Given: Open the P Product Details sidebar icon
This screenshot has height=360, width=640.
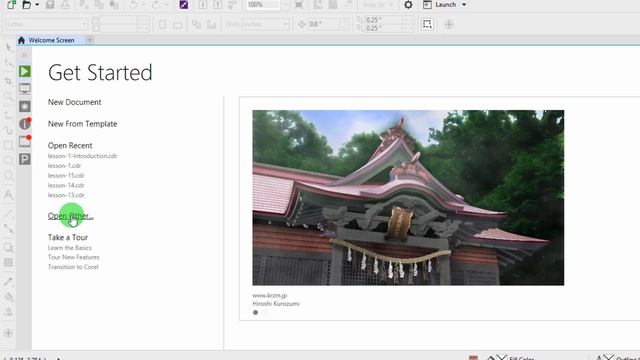Looking at the screenshot, I should pos(24,159).
